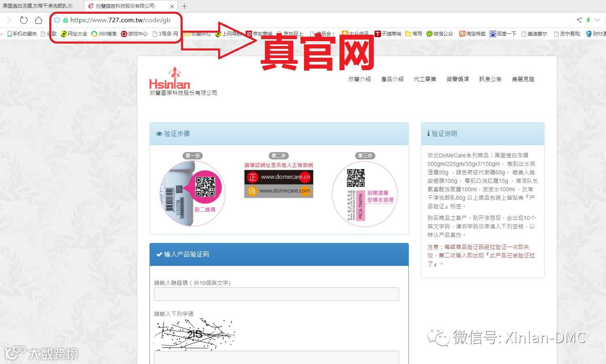Open the 网址大全 bookmark
Image resolution: width=606 pixels, height=364 pixels.
pos(74,34)
